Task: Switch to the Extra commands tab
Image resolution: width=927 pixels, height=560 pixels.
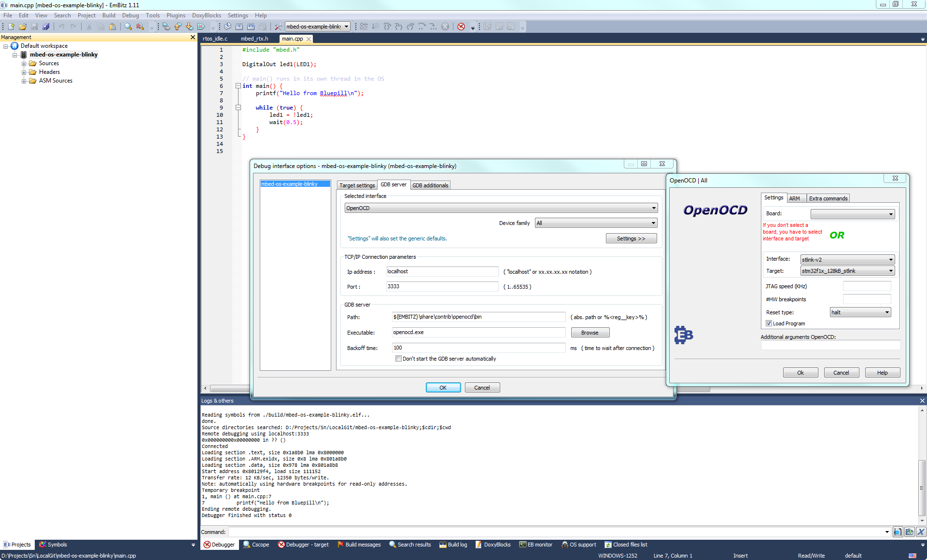Action: tap(828, 198)
